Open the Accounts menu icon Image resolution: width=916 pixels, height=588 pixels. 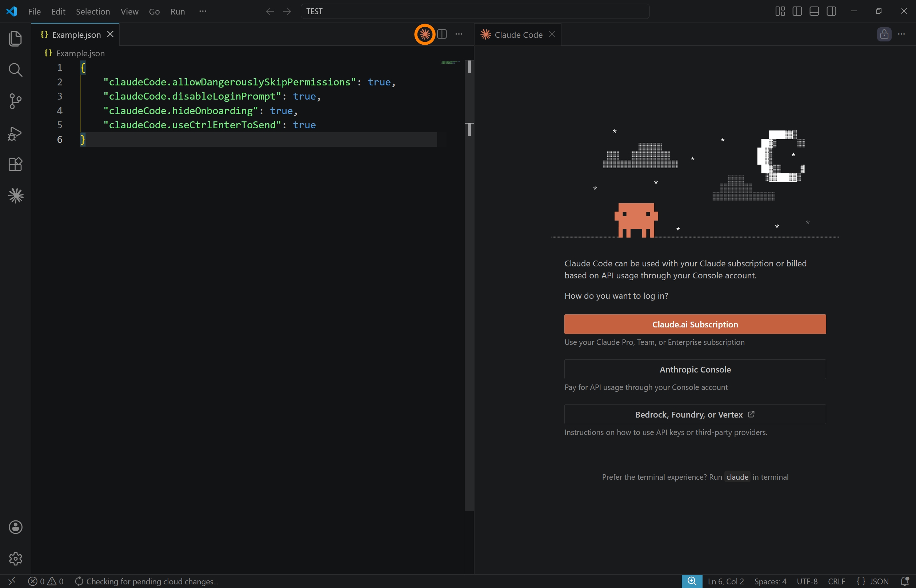(x=15, y=527)
